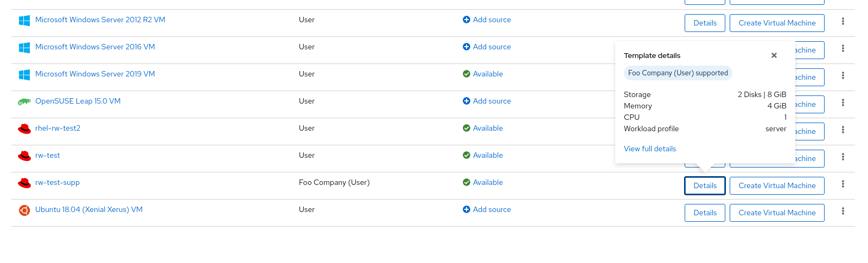Open rw-test-supp template
The width and height of the screenshot is (868, 263).
tap(58, 182)
